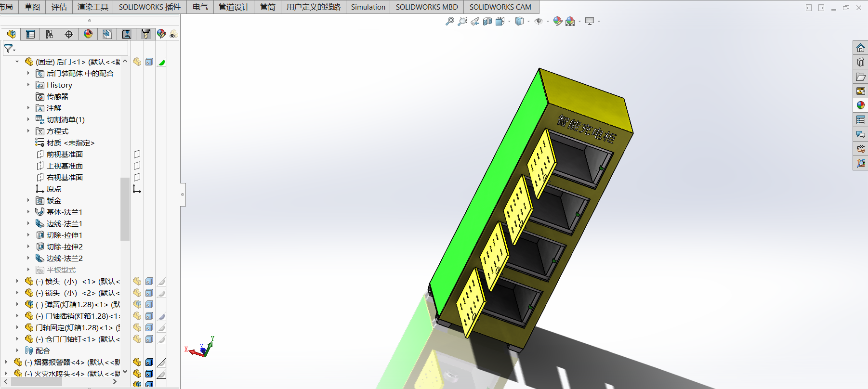Image resolution: width=868 pixels, height=389 pixels.
Task: Expand the 钣金 feature node
Action: coord(28,200)
